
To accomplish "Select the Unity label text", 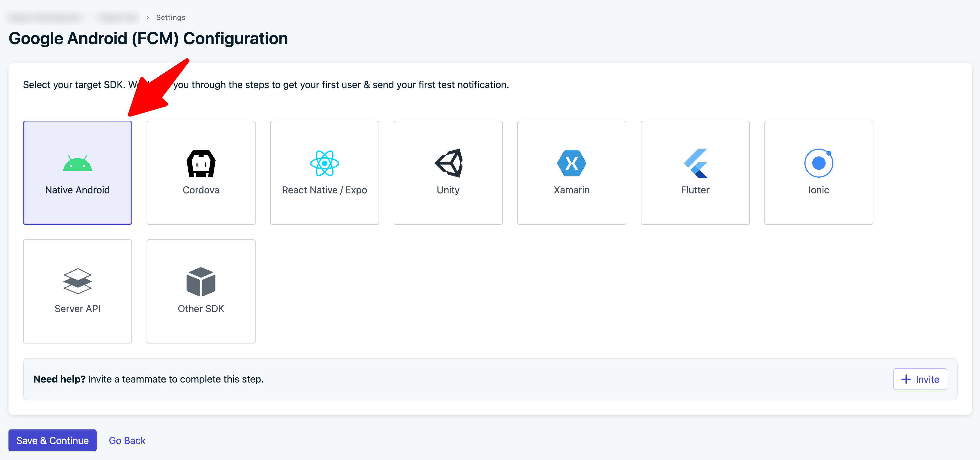I will (448, 190).
